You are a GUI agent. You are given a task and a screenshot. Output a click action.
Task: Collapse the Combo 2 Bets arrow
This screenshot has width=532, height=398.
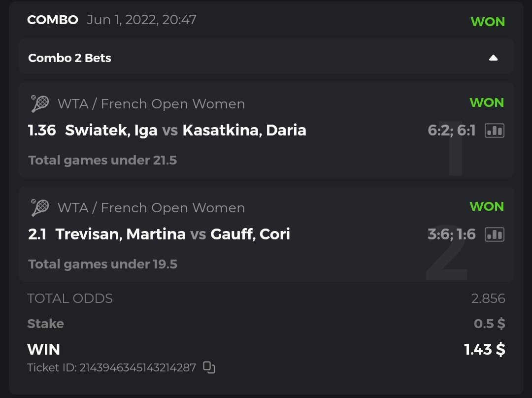click(493, 58)
